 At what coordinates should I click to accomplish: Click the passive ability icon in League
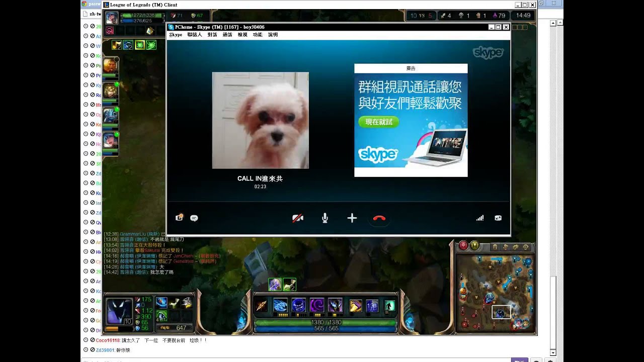(x=262, y=306)
